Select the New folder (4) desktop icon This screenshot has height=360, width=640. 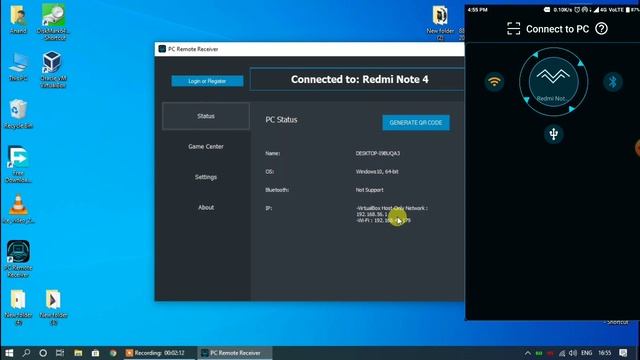click(18, 307)
